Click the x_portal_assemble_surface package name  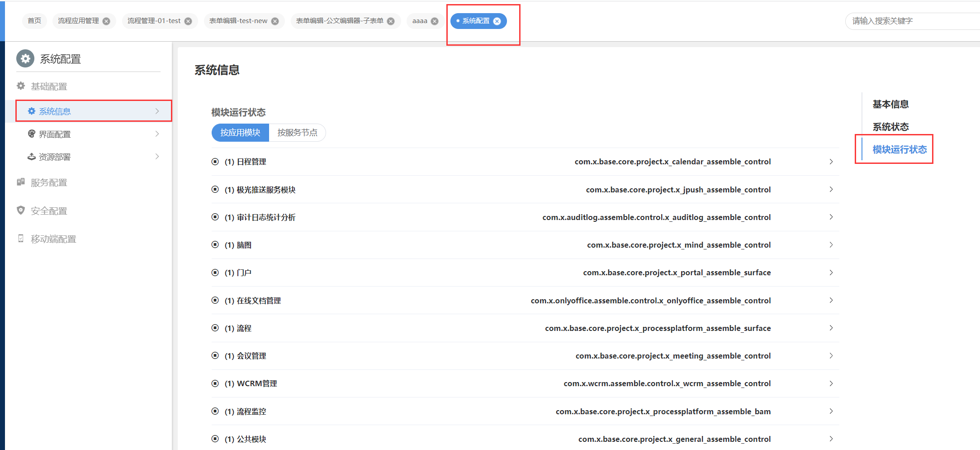[x=677, y=273]
